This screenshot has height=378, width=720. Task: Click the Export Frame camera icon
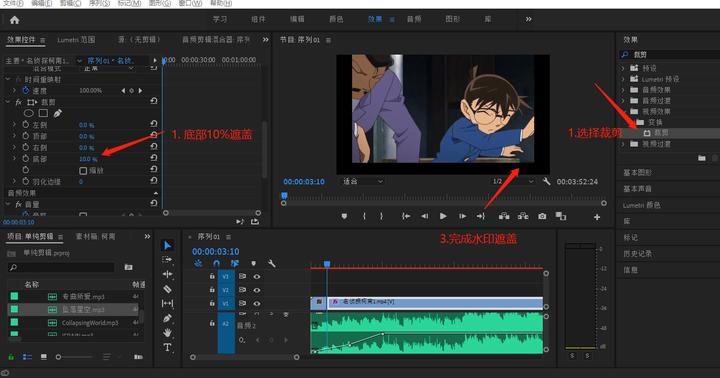coord(542,216)
